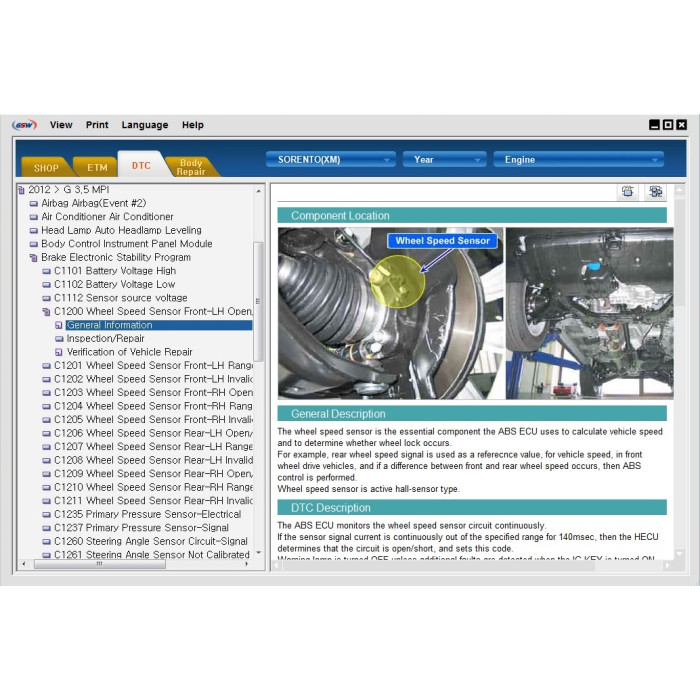Screen dimensions: 700x700
Task: Open Head Lamp Auto Headlamp Leveling folder icon
Action: pyautogui.click(x=33, y=231)
